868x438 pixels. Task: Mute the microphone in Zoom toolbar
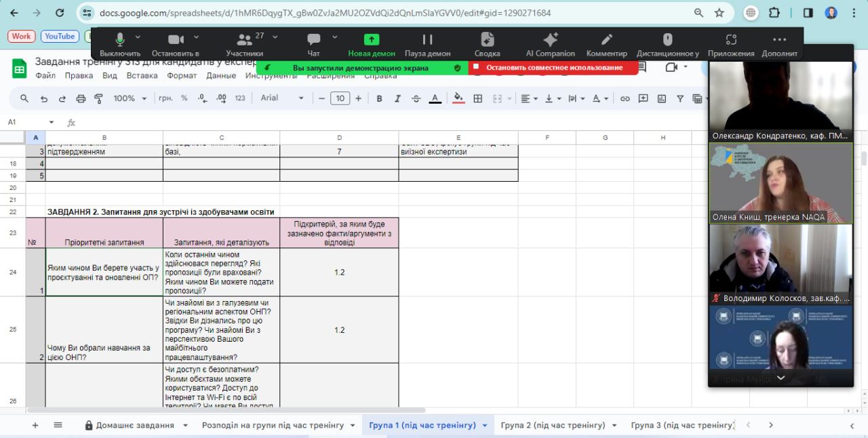tap(119, 41)
